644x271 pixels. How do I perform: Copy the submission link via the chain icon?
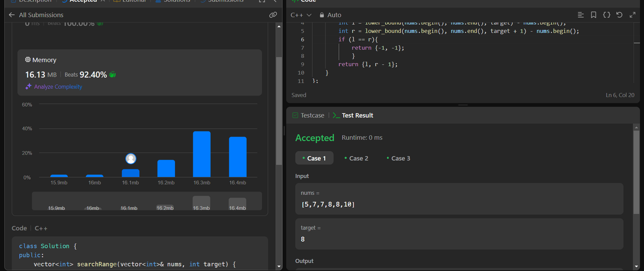pos(273,15)
